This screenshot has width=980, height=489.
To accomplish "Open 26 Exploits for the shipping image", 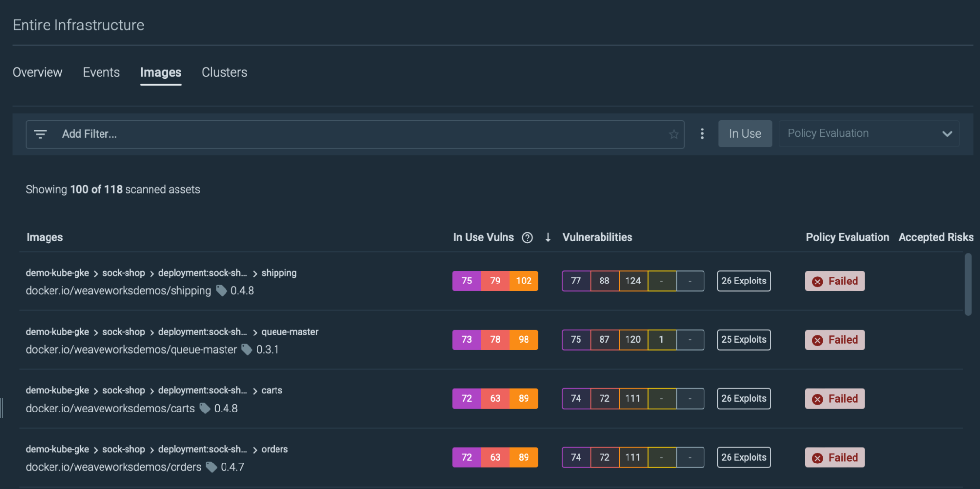I will click(x=743, y=281).
